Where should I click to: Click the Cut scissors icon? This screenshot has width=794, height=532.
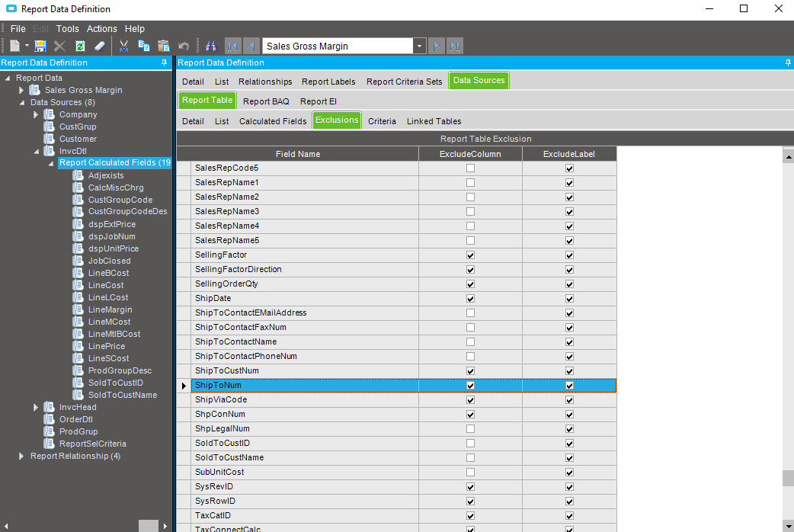[123, 46]
